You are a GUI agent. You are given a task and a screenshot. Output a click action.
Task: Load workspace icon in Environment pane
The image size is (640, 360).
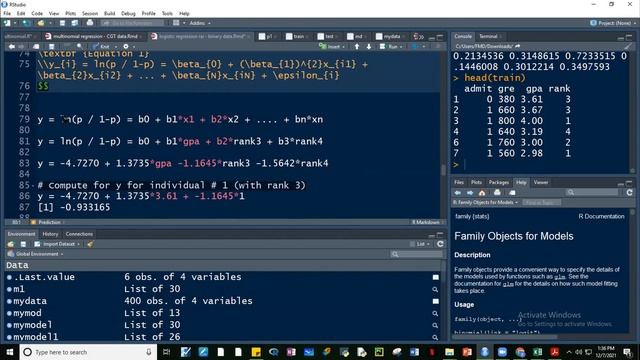click(11, 244)
